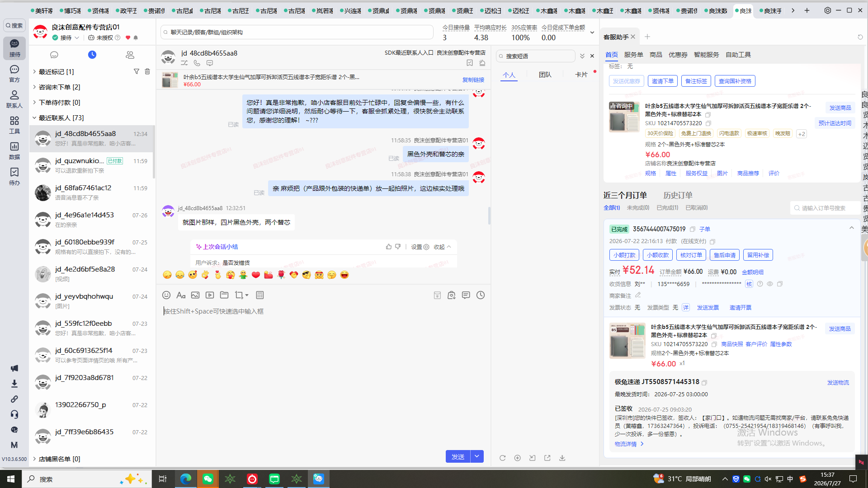
Task: Toggle the bell notification icon under shop name
Action: click(136, 38)
